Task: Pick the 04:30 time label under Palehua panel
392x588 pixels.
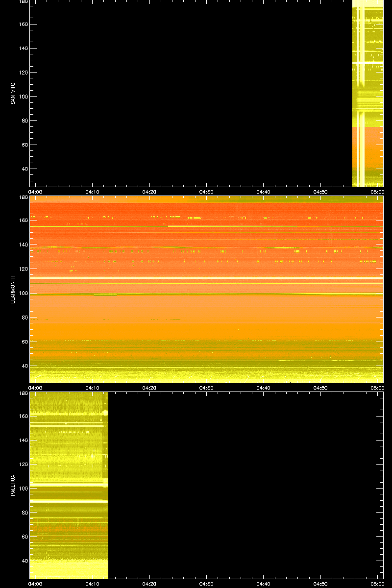Action: 207,584
